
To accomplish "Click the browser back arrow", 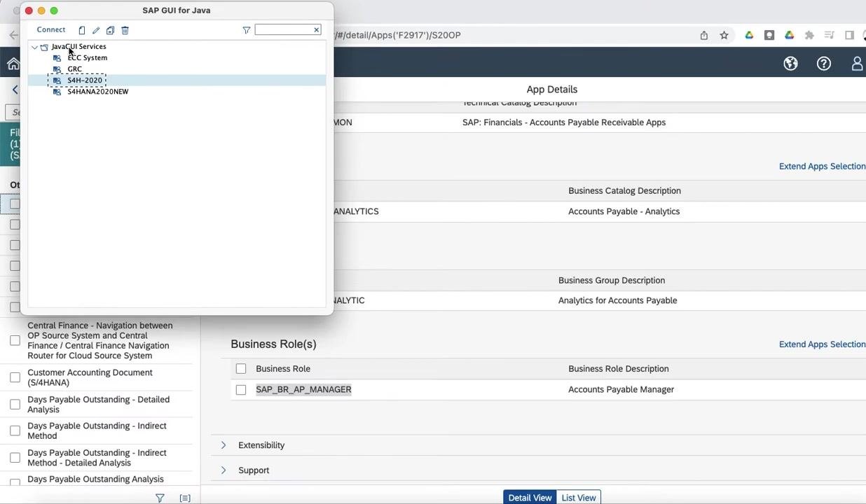I will pos(13,35).
